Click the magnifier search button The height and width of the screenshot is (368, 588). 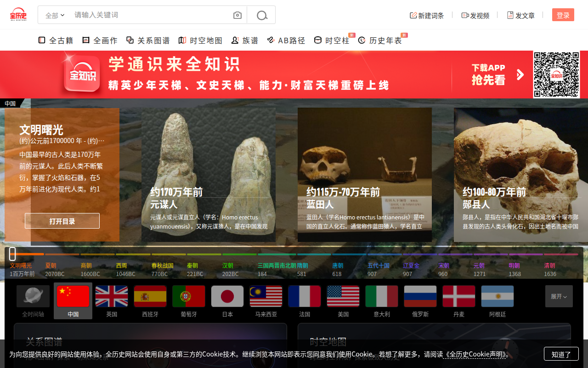[262, 15]
